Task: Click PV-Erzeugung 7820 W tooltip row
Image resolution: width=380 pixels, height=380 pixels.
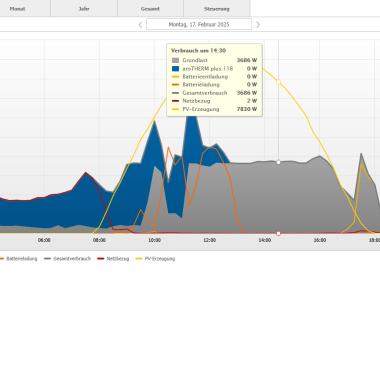Action: (x=214, y=109)
